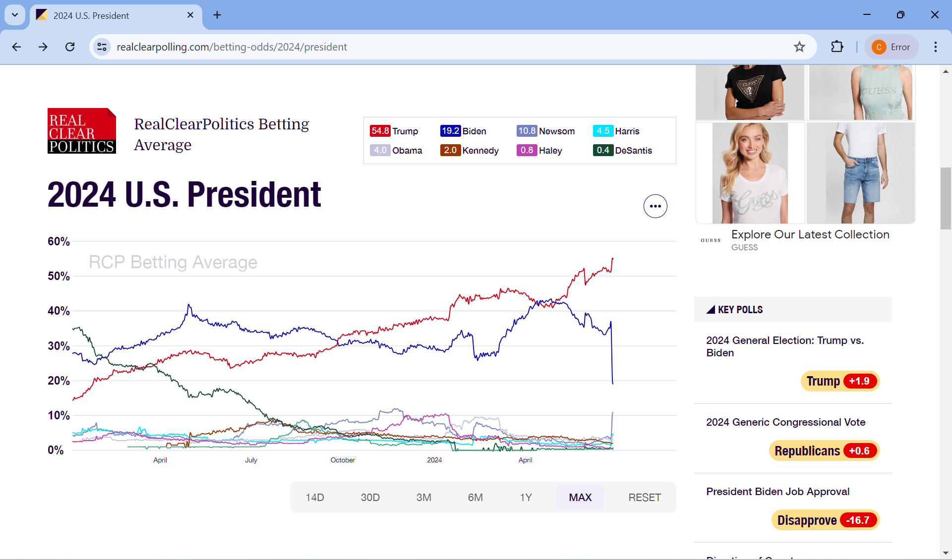
Task: Switch chart to 6M range
Action: 475,497
